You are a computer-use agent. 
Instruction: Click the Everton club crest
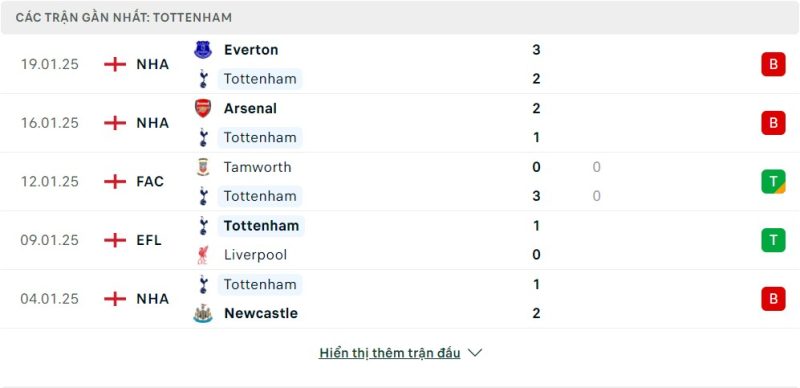[x=203, y=50]
